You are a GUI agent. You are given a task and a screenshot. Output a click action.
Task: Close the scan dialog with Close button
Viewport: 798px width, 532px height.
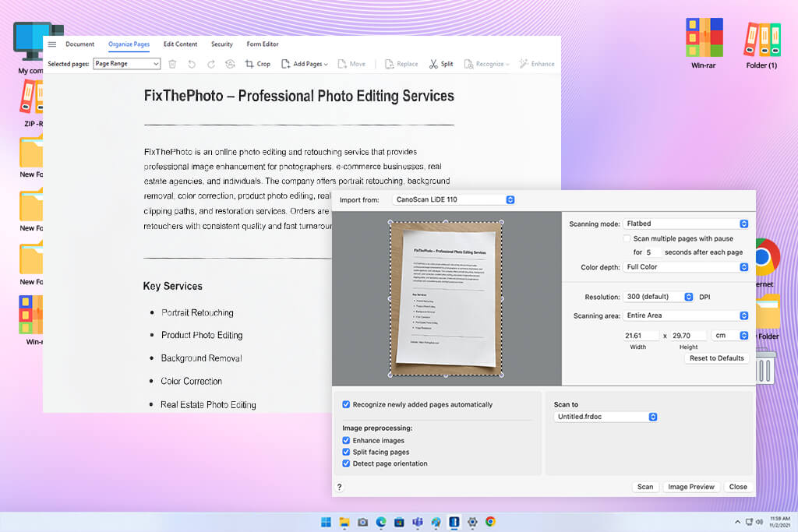point(738,487)
